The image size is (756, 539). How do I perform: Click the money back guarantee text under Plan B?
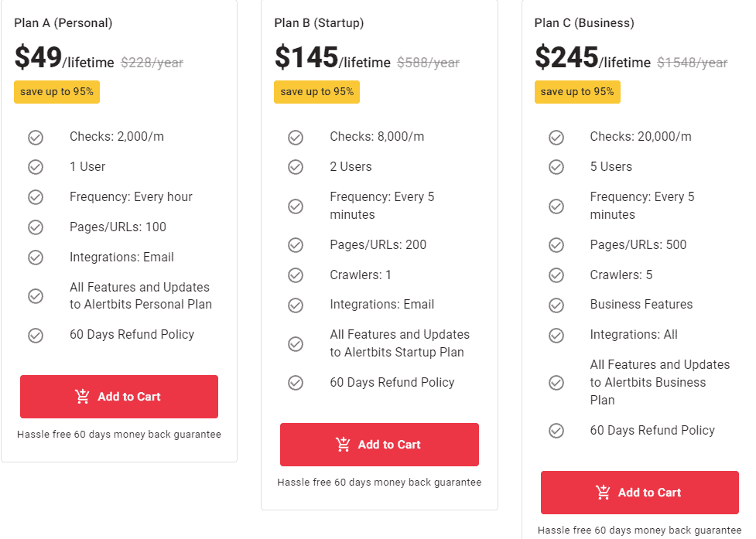(379, 482)
